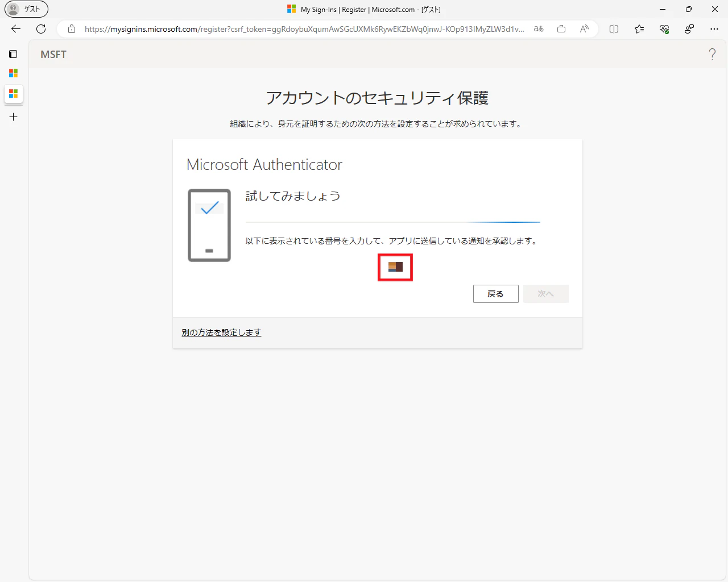Select the active My Sign-Ins vertical tab
Screen dimensions: 728x582
click(14, 94)
